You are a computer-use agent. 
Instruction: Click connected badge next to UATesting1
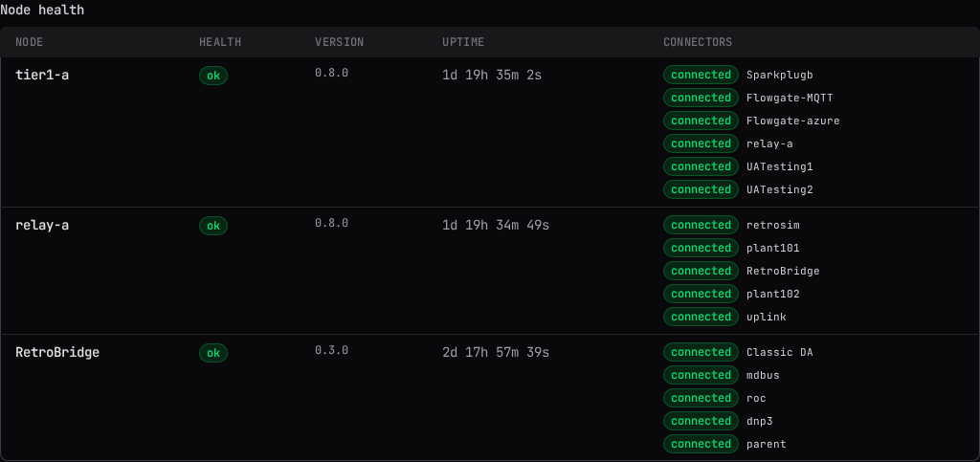[701, 166]
